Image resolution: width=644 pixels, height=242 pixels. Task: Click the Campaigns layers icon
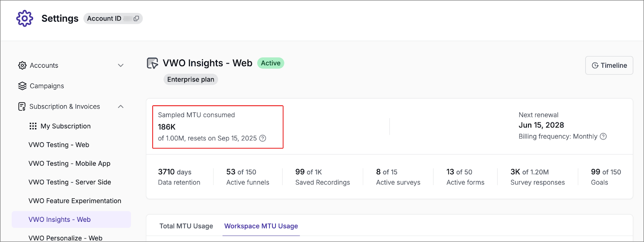pos(22,86)
